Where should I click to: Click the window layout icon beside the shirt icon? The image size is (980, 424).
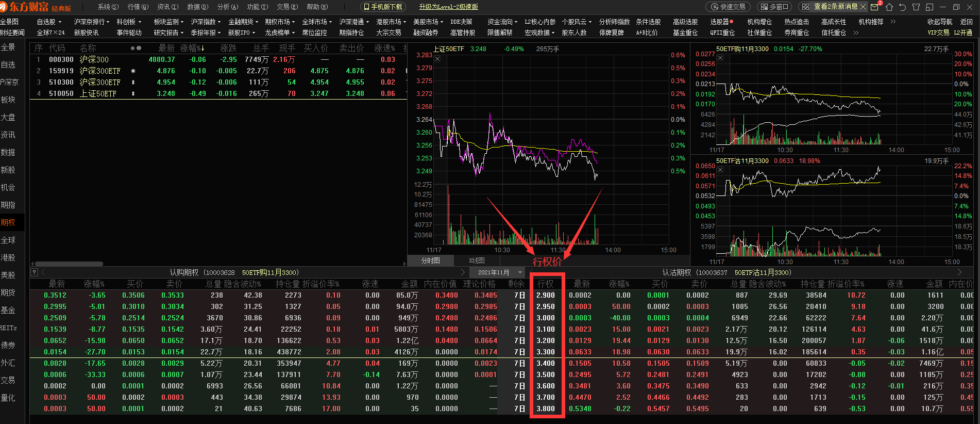pyautogui.click(x=930, y=7)
